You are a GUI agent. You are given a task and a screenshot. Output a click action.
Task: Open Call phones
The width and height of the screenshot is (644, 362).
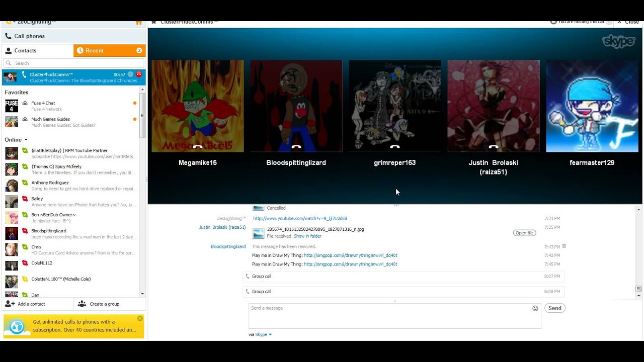coord(74,36)
